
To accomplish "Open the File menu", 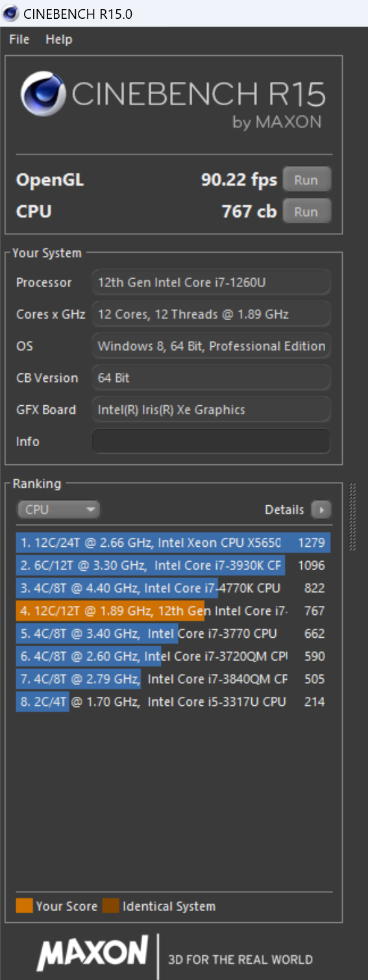I will click(19, 40).
